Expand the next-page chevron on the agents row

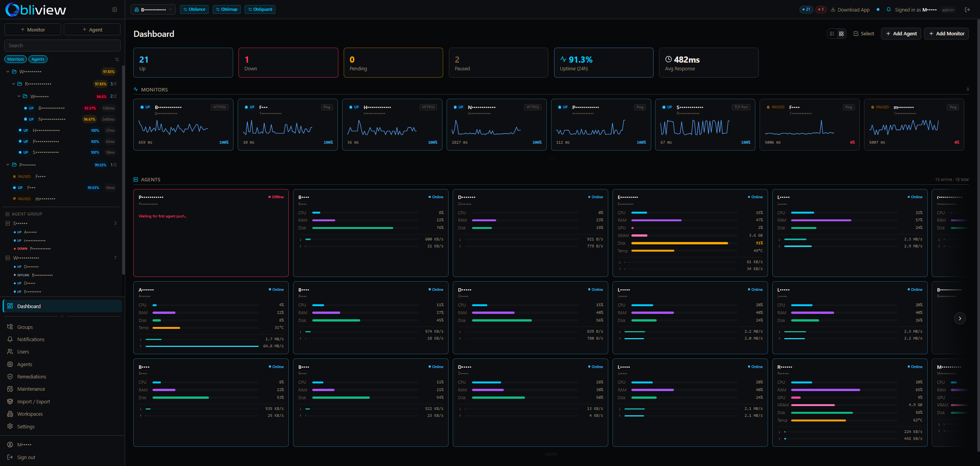point(959,318)
